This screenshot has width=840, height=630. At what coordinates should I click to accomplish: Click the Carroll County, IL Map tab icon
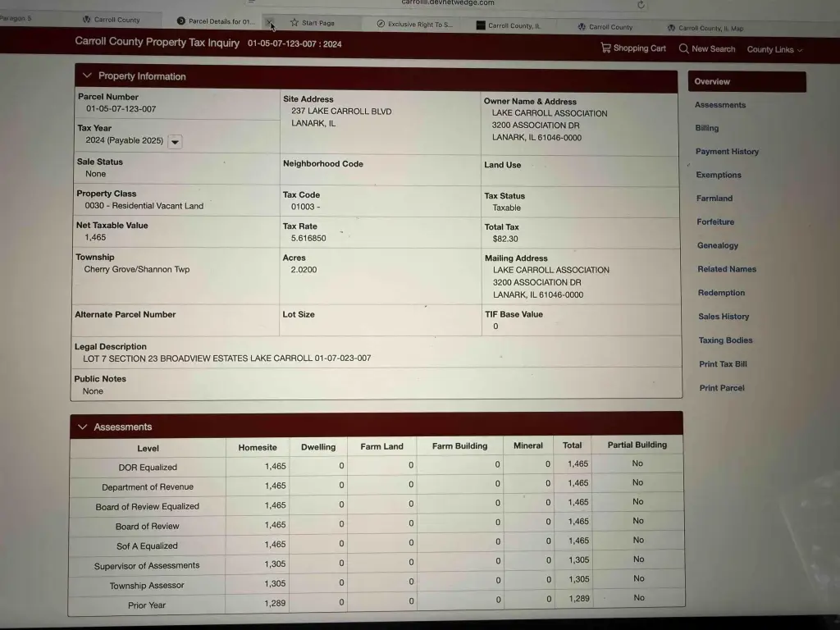point(671,28)
